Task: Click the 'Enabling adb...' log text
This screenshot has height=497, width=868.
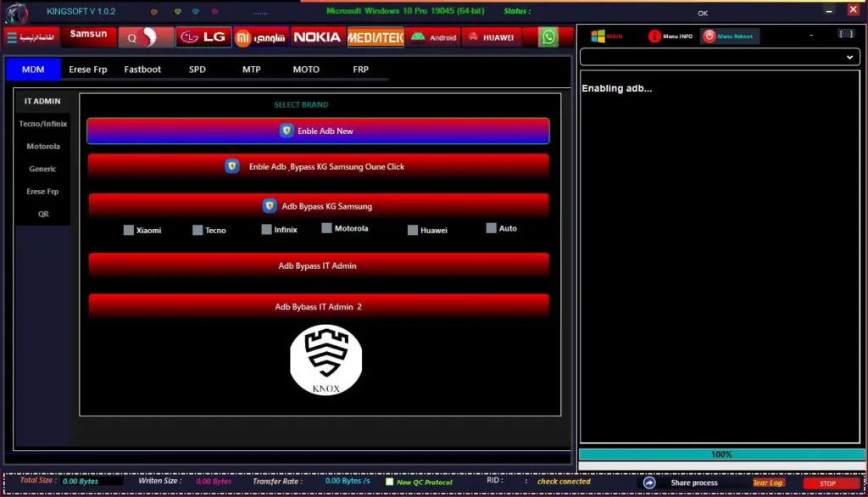Action: pyautogui.click(x=617, y=89)
